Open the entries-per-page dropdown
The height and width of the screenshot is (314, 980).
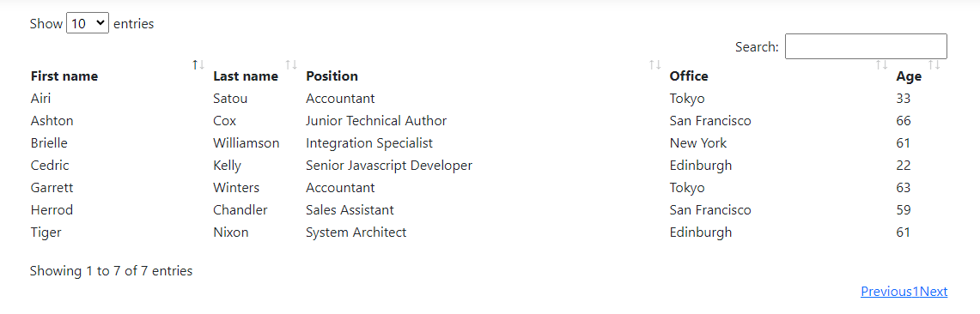click(88, 24)
